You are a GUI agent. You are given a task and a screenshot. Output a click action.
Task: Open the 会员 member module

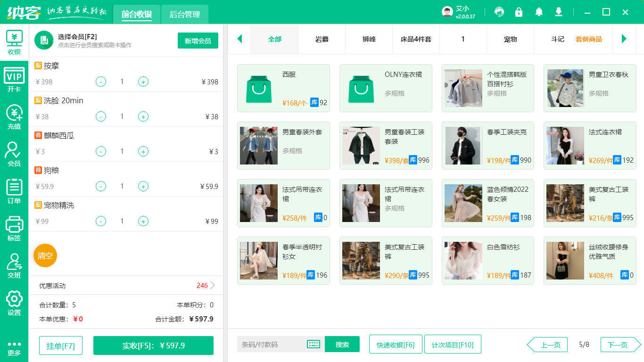14,151
